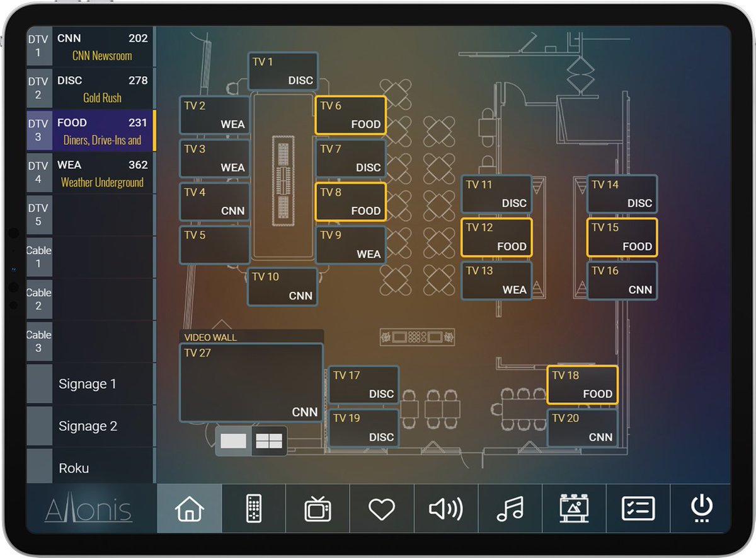The image size is (756, 558).
Task: Select TV 11 showing DISC
Action: (496, 194)
